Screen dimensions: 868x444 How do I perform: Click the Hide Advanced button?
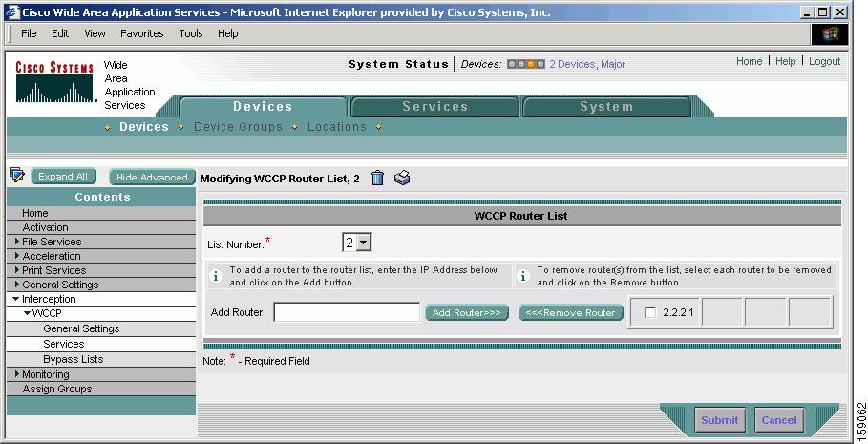coord(152,178)
